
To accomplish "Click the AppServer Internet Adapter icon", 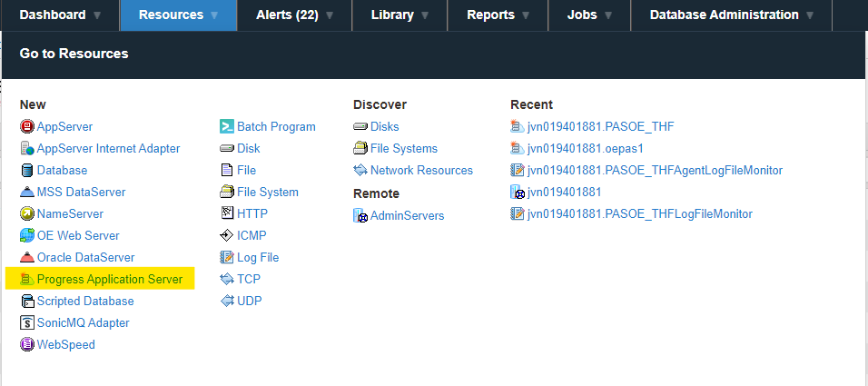I will coord(27,148).
